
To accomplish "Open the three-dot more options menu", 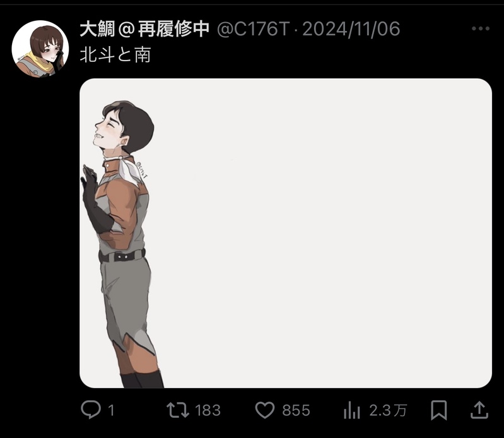I will coord(481,28).
